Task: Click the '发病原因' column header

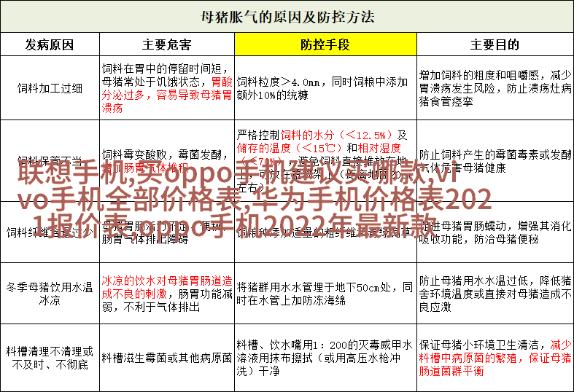Action: pos(50,44)
